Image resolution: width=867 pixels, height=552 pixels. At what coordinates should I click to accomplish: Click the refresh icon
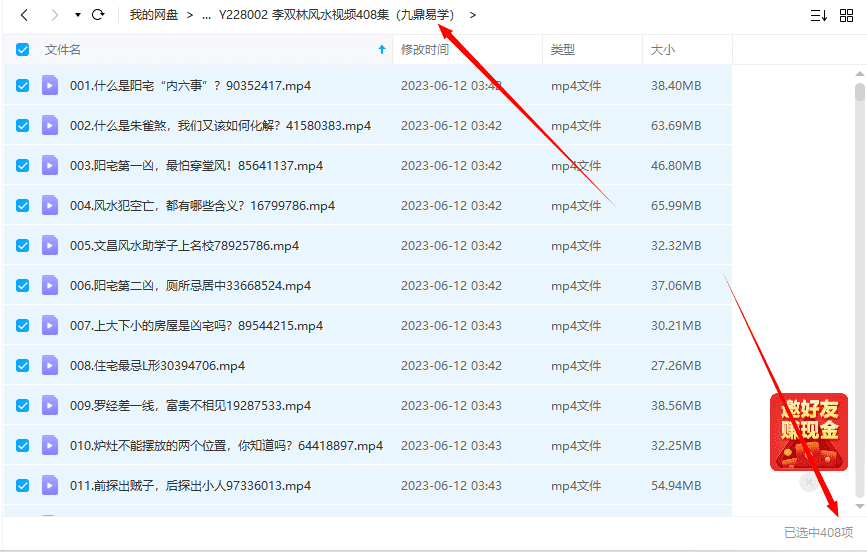(98, 15)
